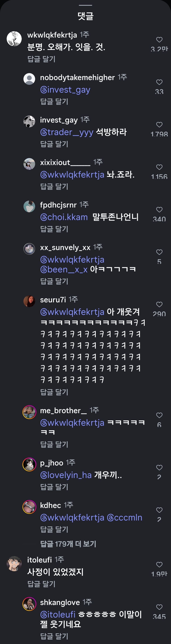Open the @choi.kkam mention
This screenshot has width=171, height=644.
[64, 217]
